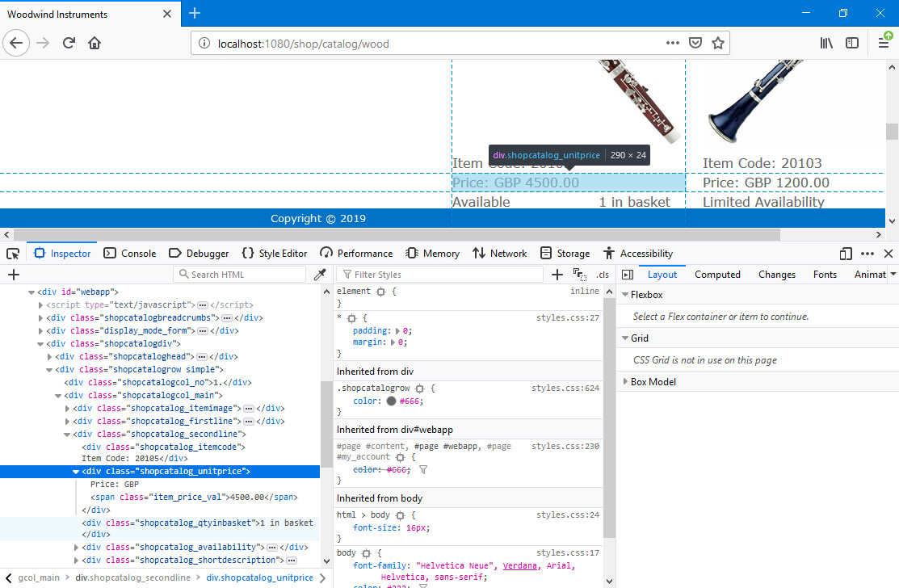Screen dimensions: 899x588
Task: Collapse the div#webapp node
Action: pyautogui.click(x=32, y=292)
